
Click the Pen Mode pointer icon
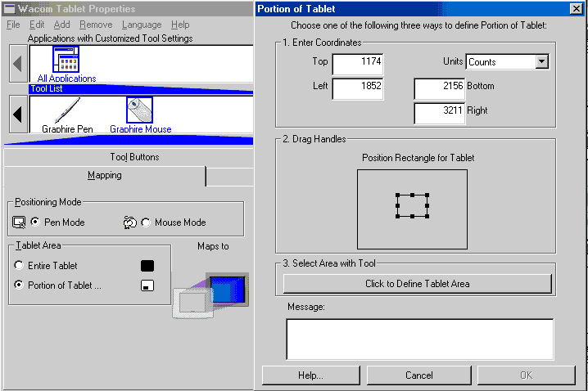click(x=19, y=222)
